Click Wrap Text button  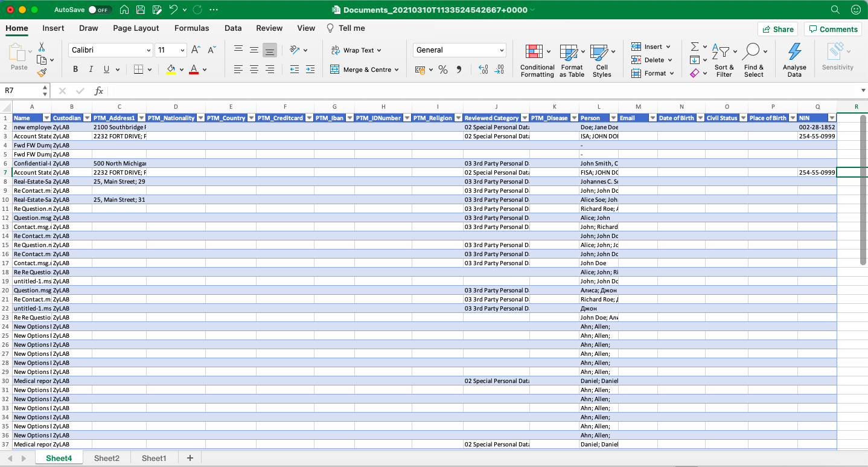pos(356,50)
